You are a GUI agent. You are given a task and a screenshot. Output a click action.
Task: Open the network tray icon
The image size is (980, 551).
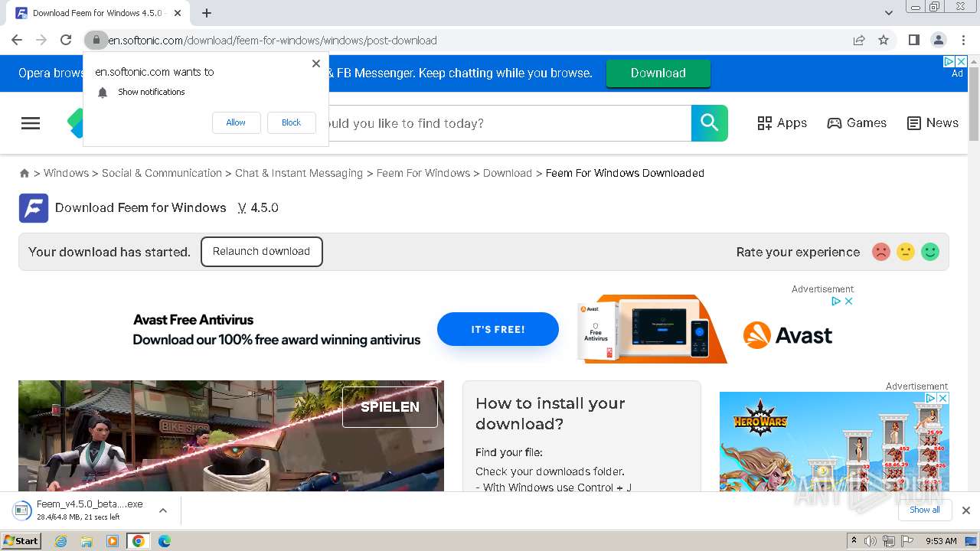pos(888,541)
